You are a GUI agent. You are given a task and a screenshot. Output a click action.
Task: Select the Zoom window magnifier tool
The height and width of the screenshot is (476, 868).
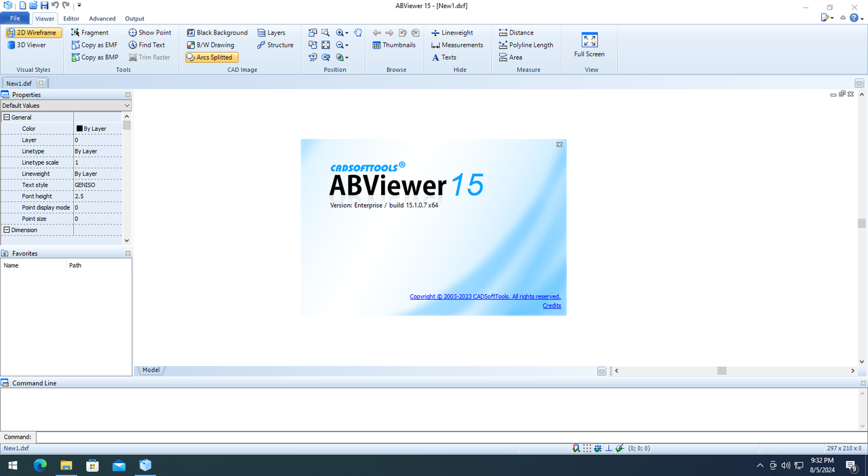coord(325,33)
